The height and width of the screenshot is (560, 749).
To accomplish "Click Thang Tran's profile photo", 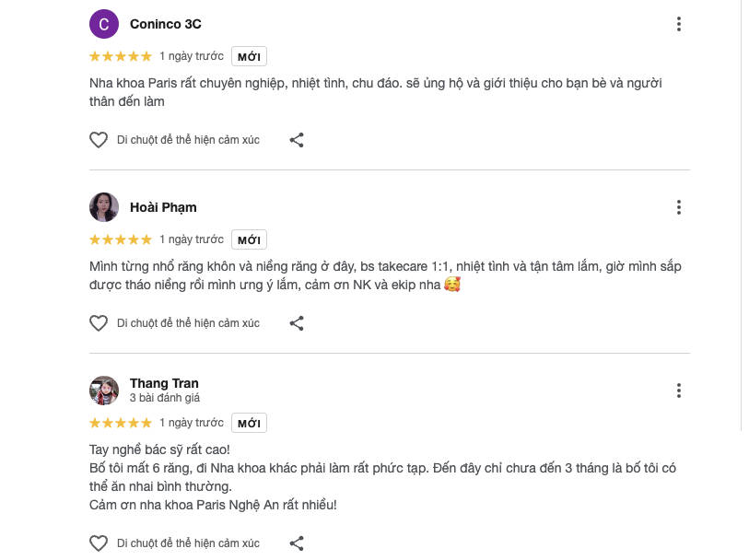I will point(104,391).
